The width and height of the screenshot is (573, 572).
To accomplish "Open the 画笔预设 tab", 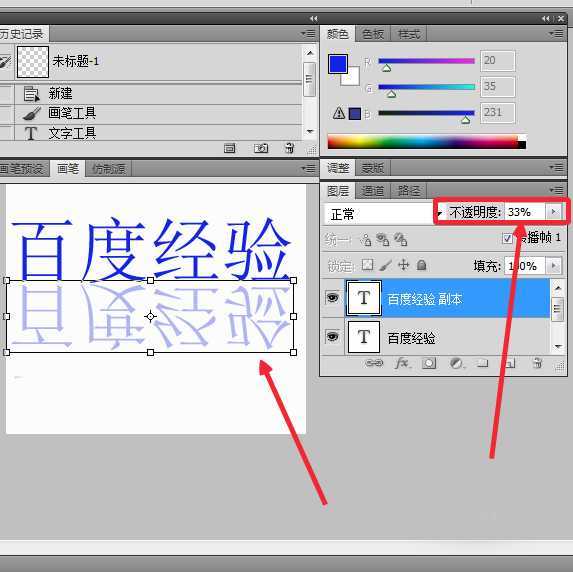I will point(23,169).
